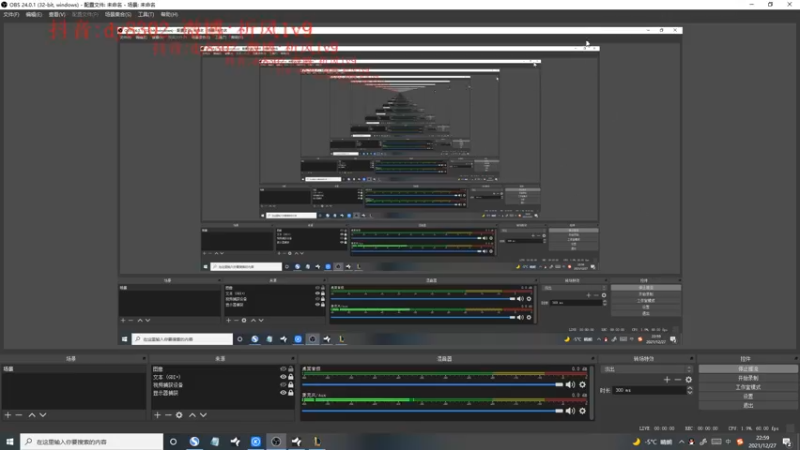Pop out the Controls dock panel
The height and width of the screenshot is (450, 800).
[x=795, y=359]
